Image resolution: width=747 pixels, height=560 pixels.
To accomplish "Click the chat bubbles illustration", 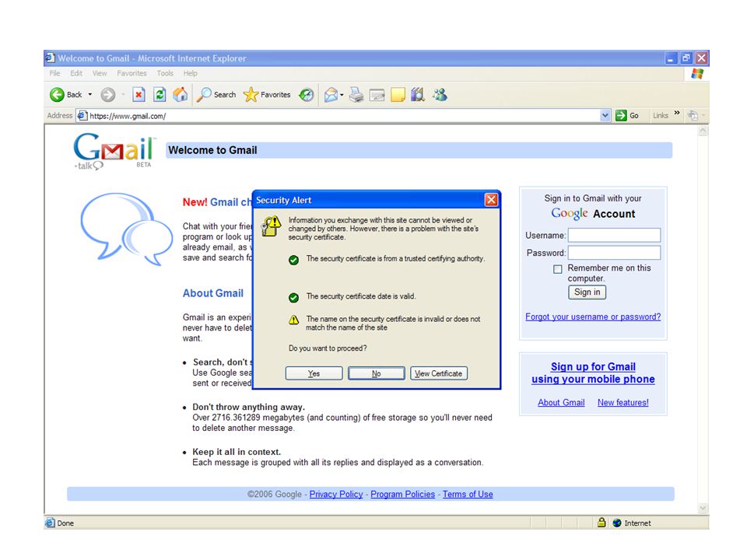I will coord(127,229).
